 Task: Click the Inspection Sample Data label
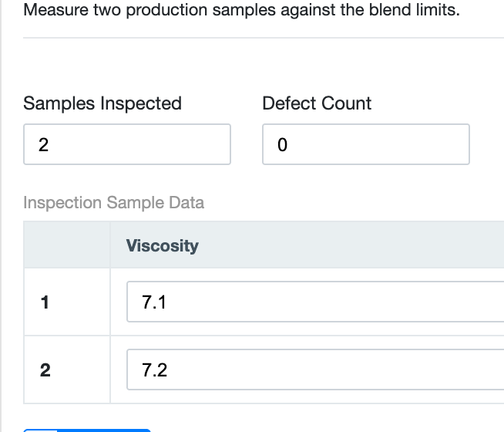pos(113,203)
